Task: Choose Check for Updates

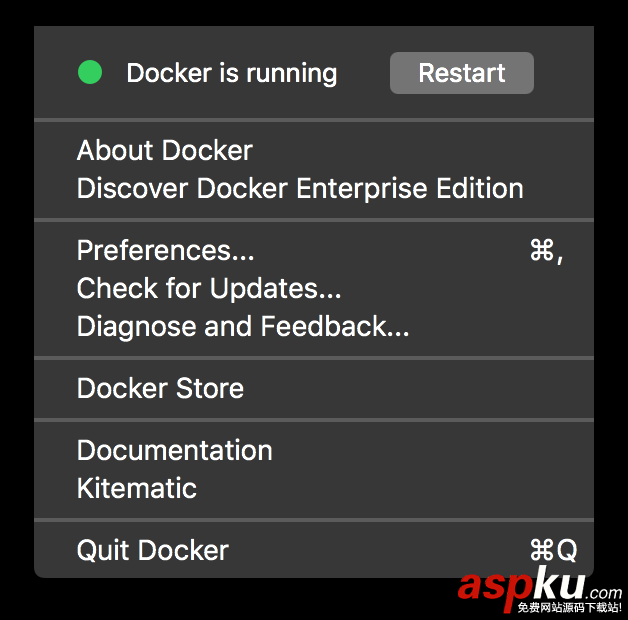Action: pyautogui.click(x=209, y=289)
